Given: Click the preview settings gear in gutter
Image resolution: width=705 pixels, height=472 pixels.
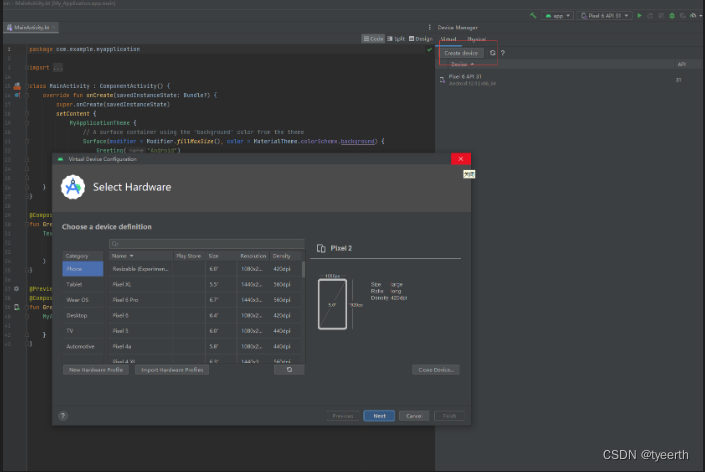Looking at the screenshot, I should (x=17, y=289).
